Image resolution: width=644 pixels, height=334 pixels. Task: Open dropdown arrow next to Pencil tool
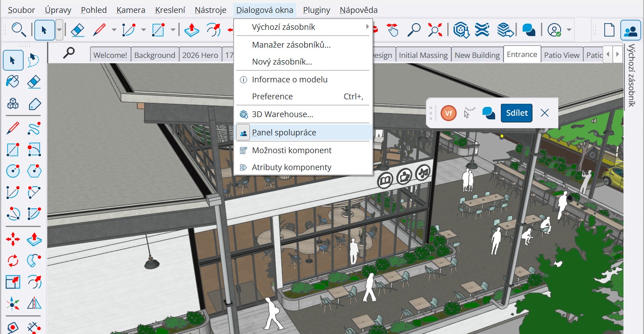coord(114,30)
